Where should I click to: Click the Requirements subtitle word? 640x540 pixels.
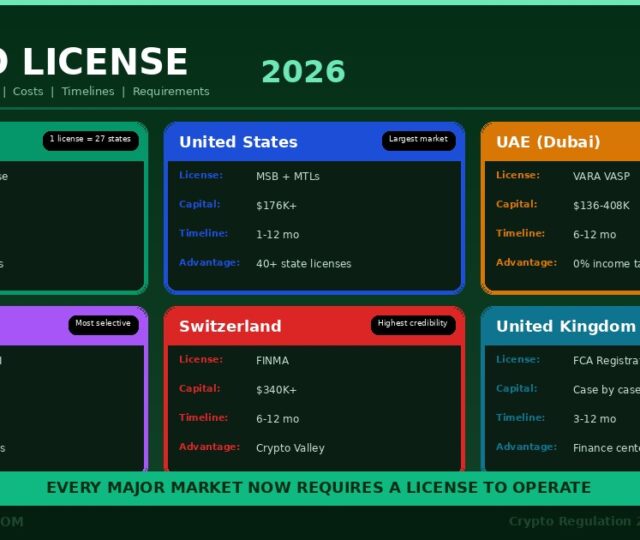pyautogui.click(x=171, y=91)
